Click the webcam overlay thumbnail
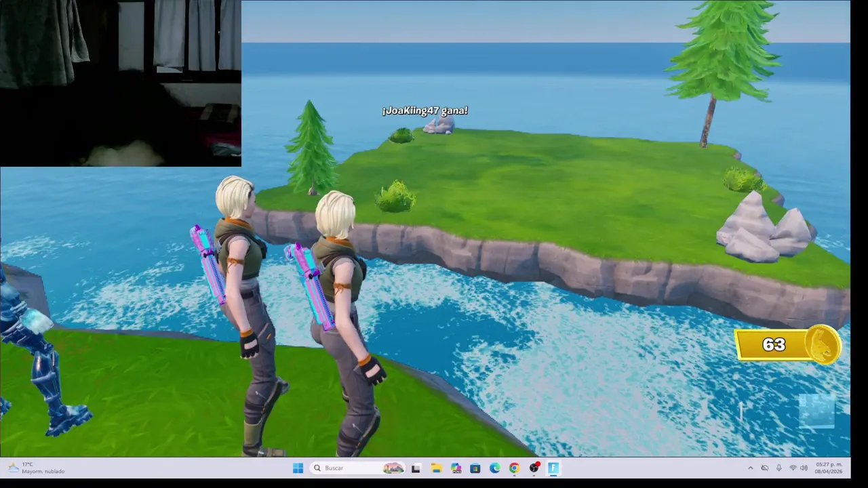 [x=121, y=83]
